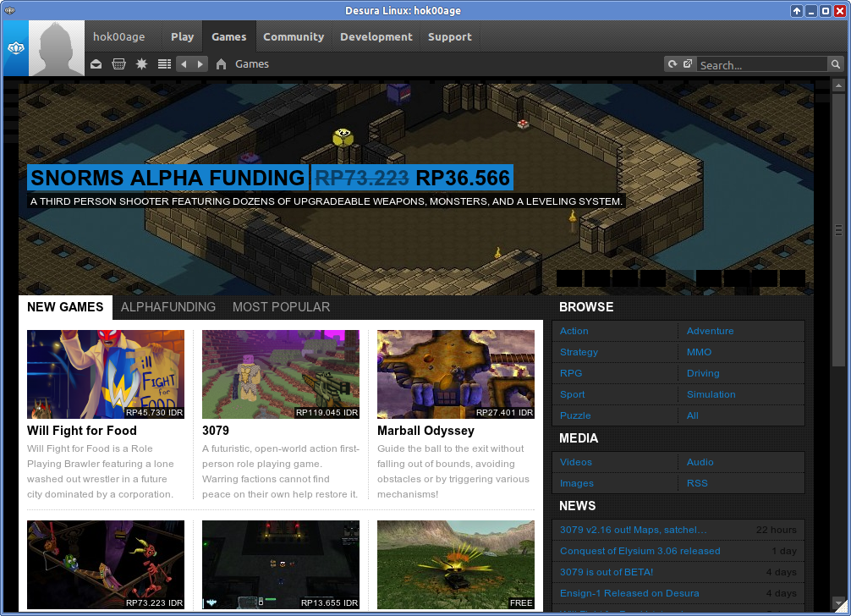851x616 pixels.
Task: Browse the Strategy category
Action: pyautogui.click(x=579, y=352)
